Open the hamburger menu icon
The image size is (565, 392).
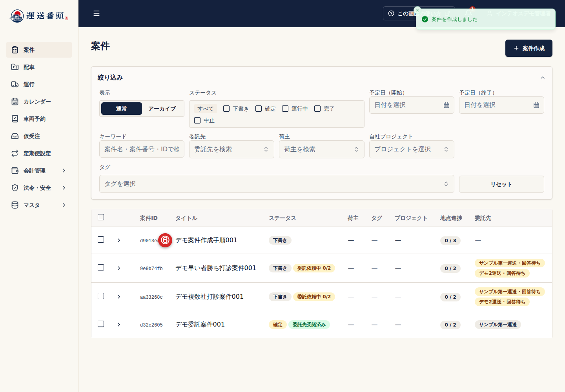point(97,13)
